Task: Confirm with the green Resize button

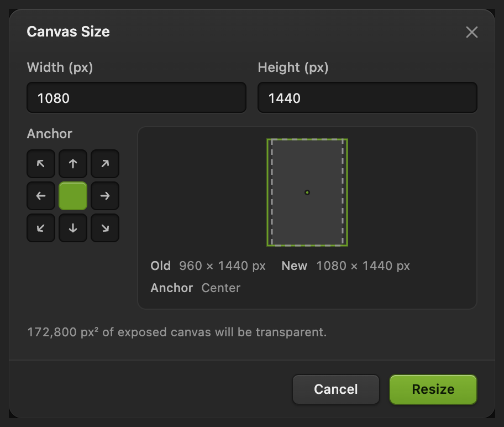Action: pos(433,389)
